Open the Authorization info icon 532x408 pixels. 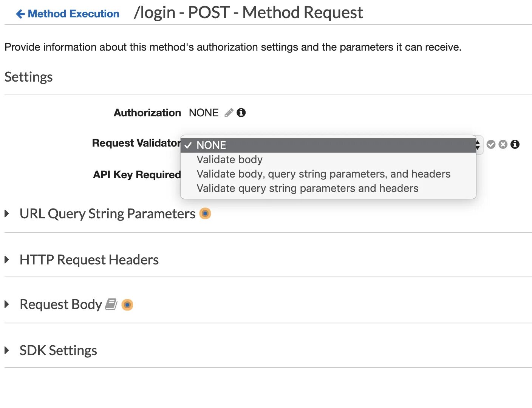[241, 113]
